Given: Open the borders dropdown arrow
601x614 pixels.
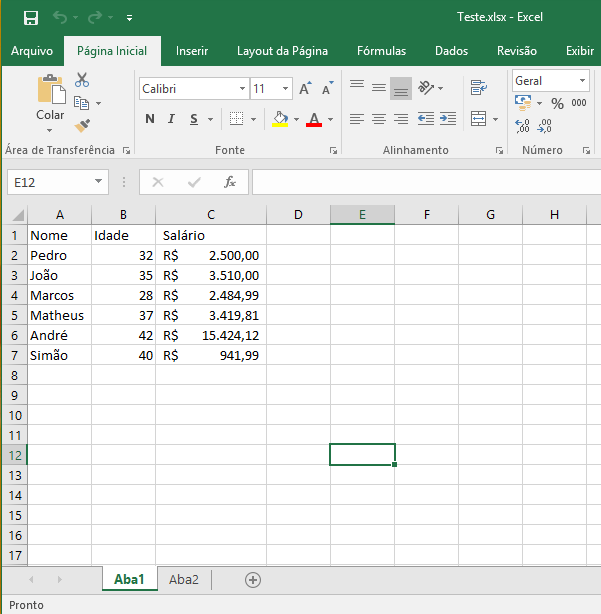Looking at the screenshot, I should coord(254,119).
